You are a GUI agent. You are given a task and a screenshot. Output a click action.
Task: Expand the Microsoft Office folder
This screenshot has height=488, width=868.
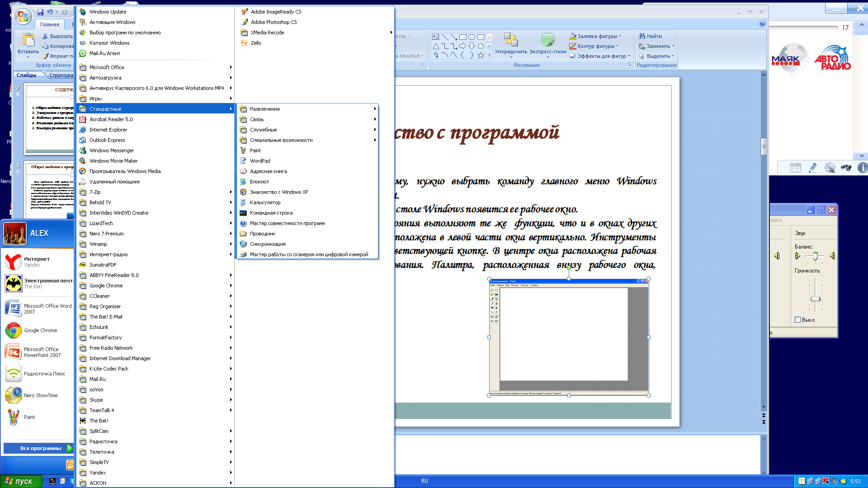[x=156, y=67]
